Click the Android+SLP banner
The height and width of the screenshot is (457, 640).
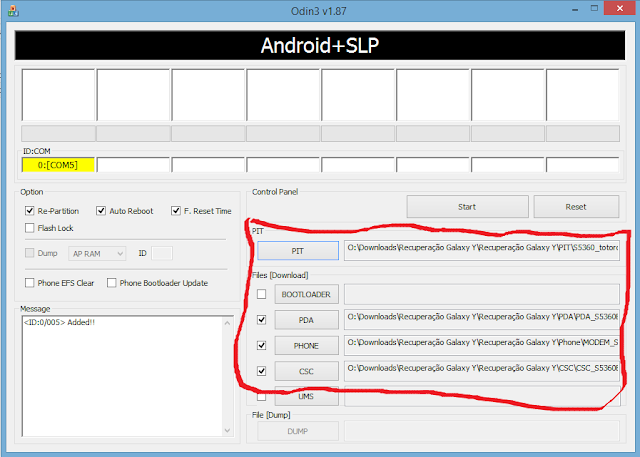[320, 45]
